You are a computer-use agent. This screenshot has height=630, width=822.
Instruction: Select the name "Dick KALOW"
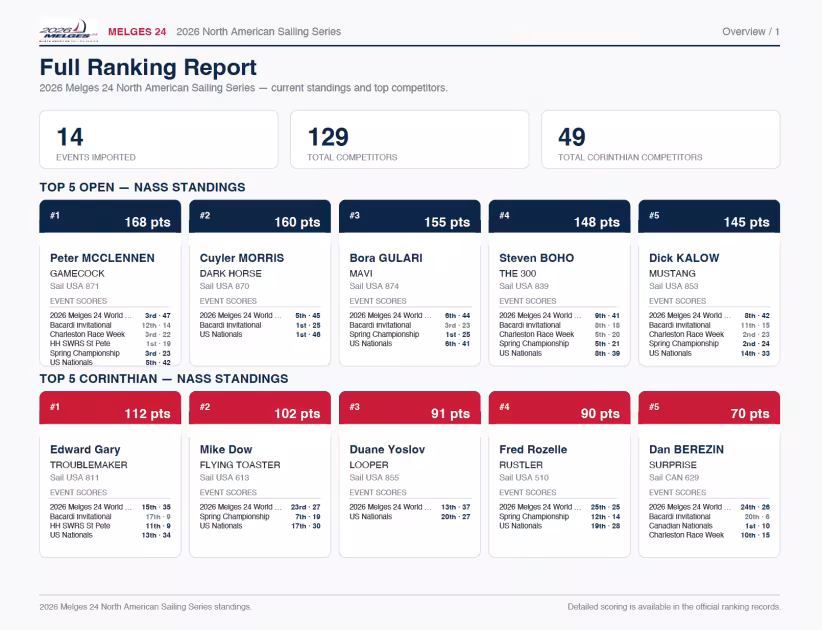pyautogui.click(x=684, y=258)
